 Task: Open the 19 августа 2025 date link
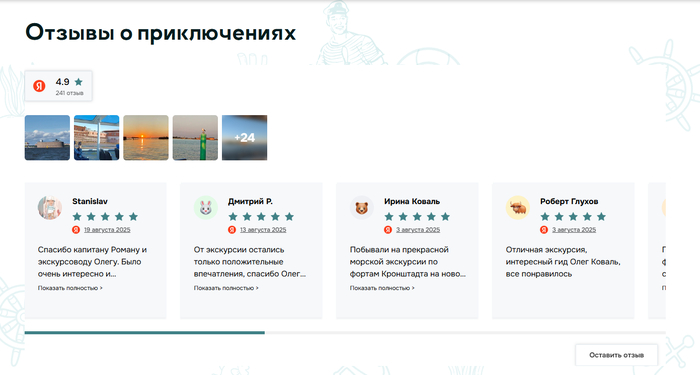107,230
